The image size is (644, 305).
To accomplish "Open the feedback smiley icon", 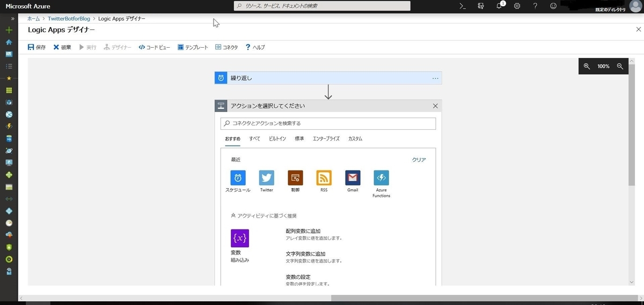I will pyautogui.click(x=553, y=6).
